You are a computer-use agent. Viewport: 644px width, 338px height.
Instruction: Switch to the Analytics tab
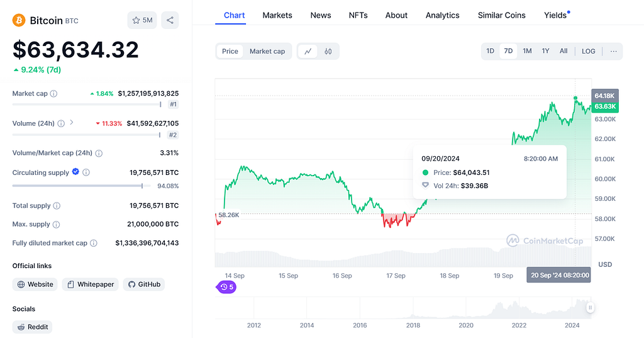click(x=442, y=15)
